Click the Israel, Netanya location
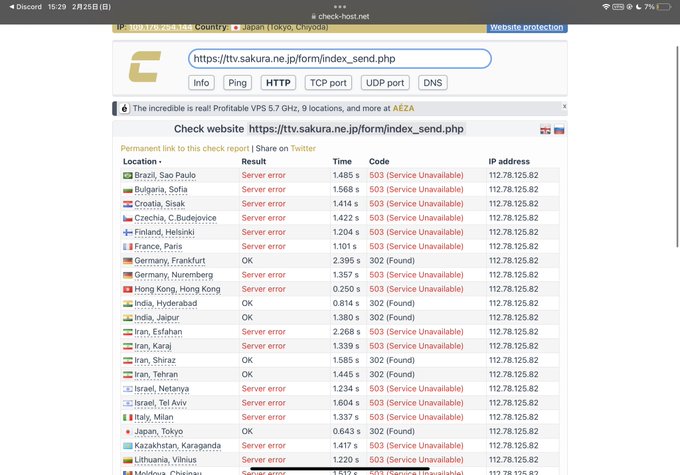Viewport: 680px width, 475px height. [x=161, y=389]
